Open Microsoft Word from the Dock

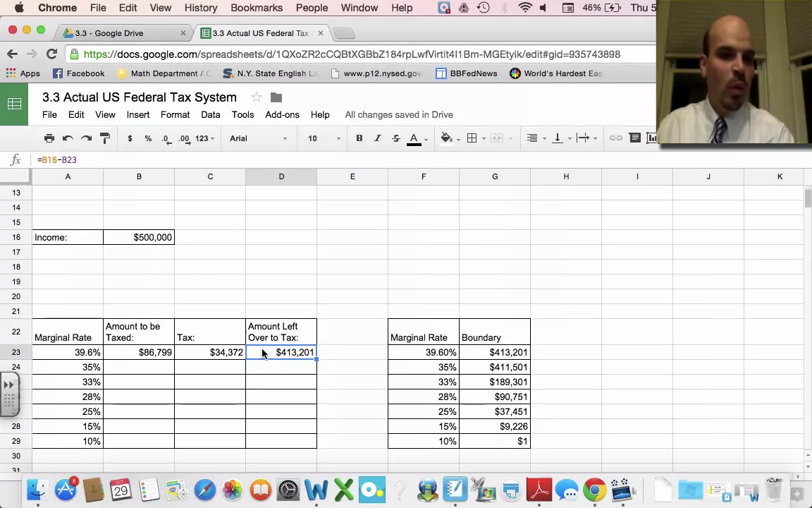(x=316, y=490)
